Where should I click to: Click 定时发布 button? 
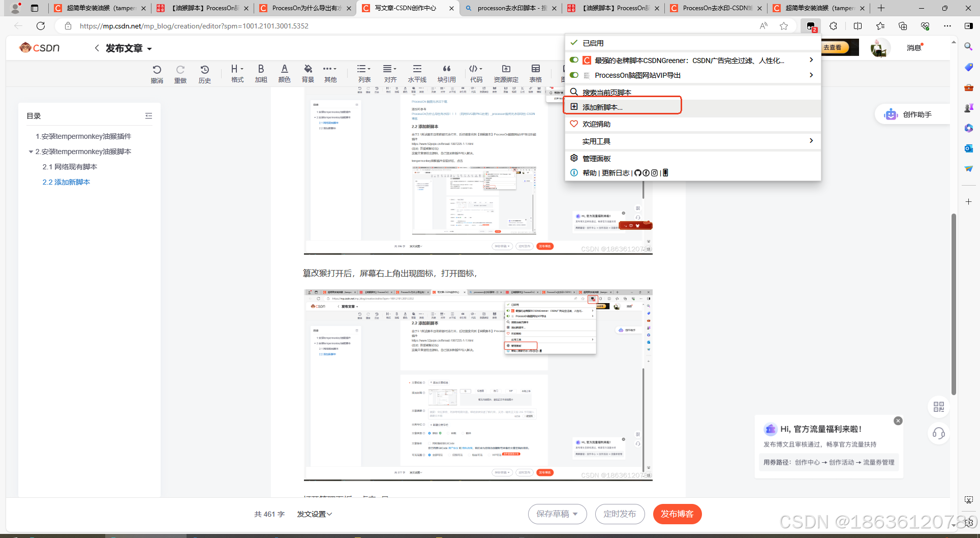point(620,514)
